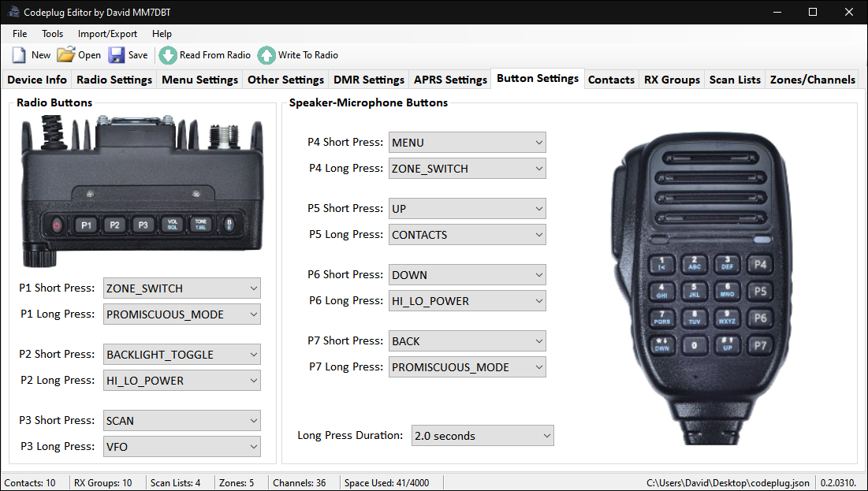Switch to the Zones/Channels tab

[x=812, y=79]
